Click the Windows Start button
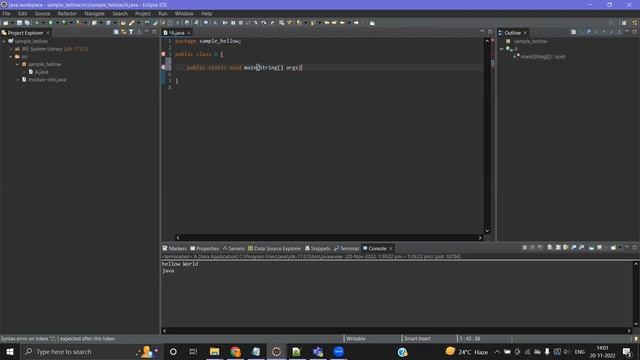This screenshot has width=640, height=360. pyautogui.click(x=10, y=352)
